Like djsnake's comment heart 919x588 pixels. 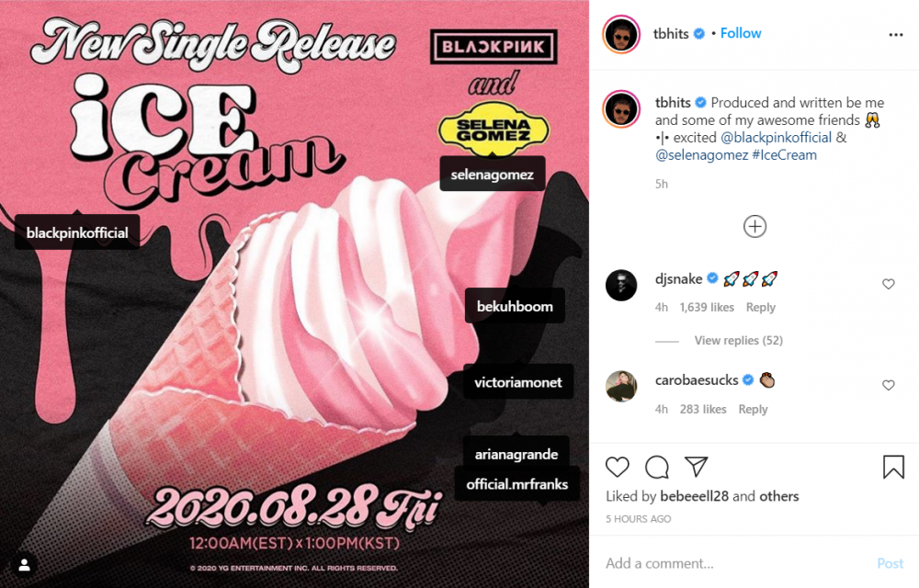(x=889, y=284)
